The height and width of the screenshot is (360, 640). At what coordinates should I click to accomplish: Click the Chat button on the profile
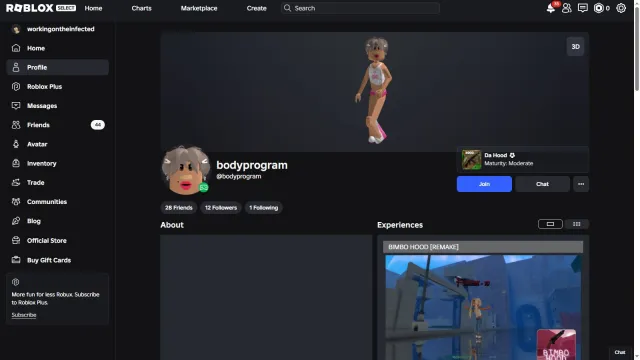click(x=542, y=184)
